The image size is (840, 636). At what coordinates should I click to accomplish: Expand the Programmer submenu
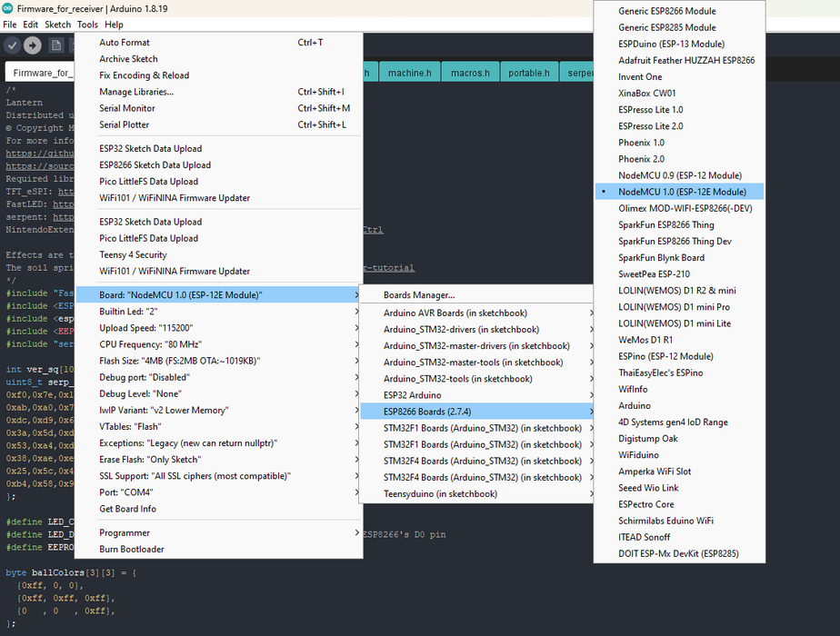tap(219, 532)
